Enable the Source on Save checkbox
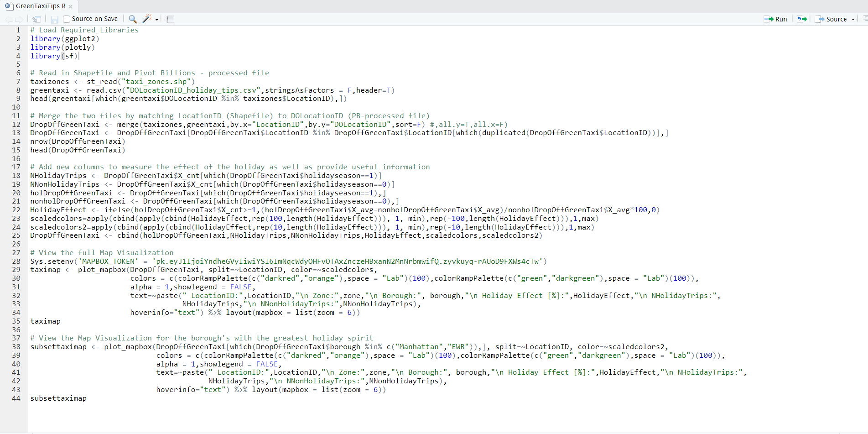Screen dimensions: 868x434 pyautogui.click(x=67, y=19)
